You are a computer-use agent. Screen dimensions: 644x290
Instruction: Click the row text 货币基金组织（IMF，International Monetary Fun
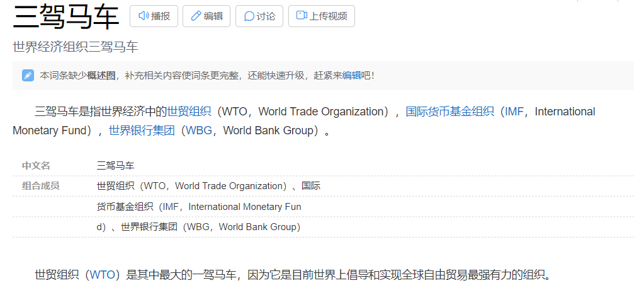click(x=199, y=207)
